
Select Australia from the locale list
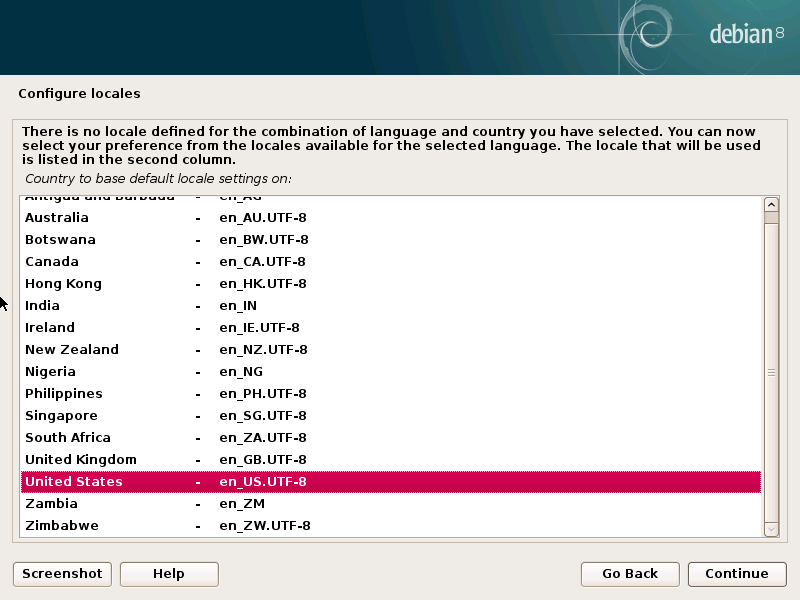point(57,218)
